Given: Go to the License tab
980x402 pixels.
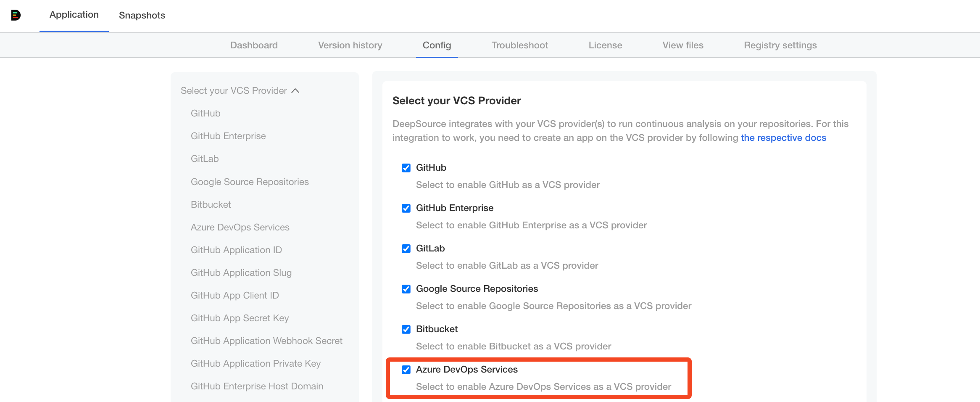Looking at the screenshot, I should pyautogui.click(x=605, y=45).
